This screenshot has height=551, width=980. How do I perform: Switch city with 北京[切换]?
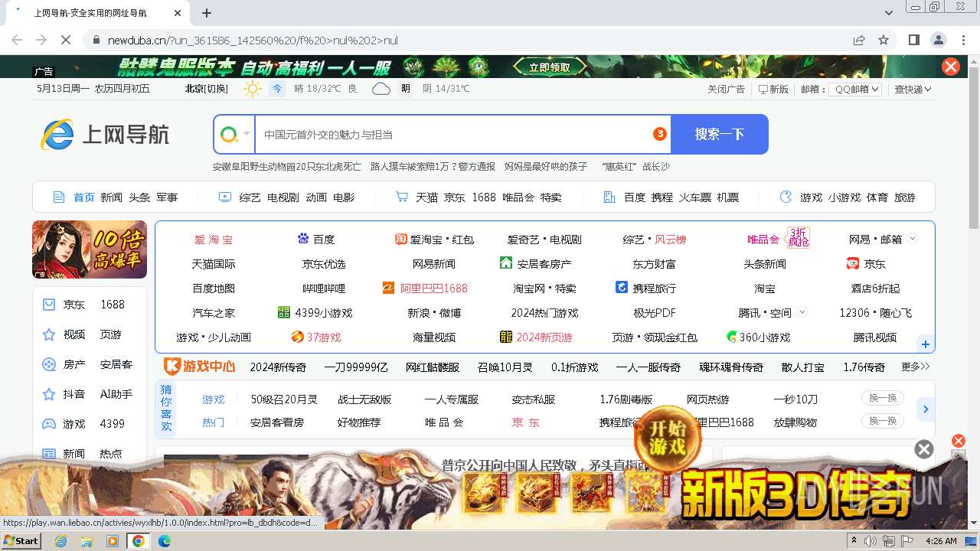click(207, 89)
